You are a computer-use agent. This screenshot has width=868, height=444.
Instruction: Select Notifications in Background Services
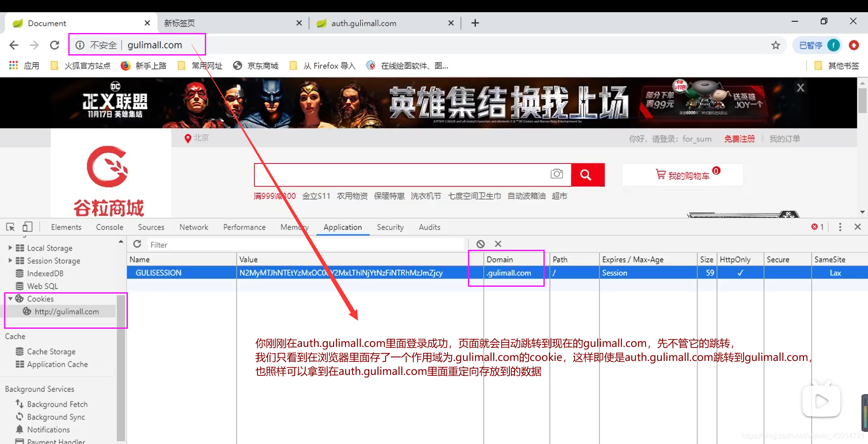[48, 430]
